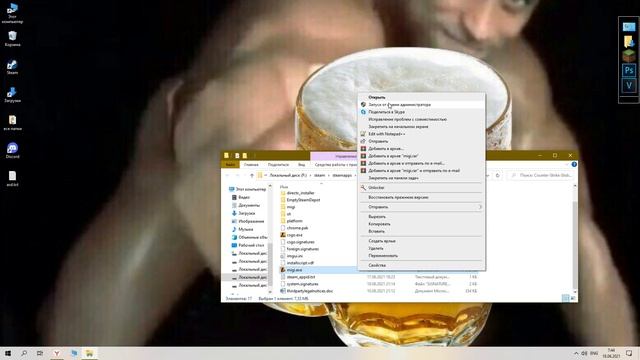Choose Создать ярлык
Viewport: 640px width, 360px height.
click(x=422, y=241)
